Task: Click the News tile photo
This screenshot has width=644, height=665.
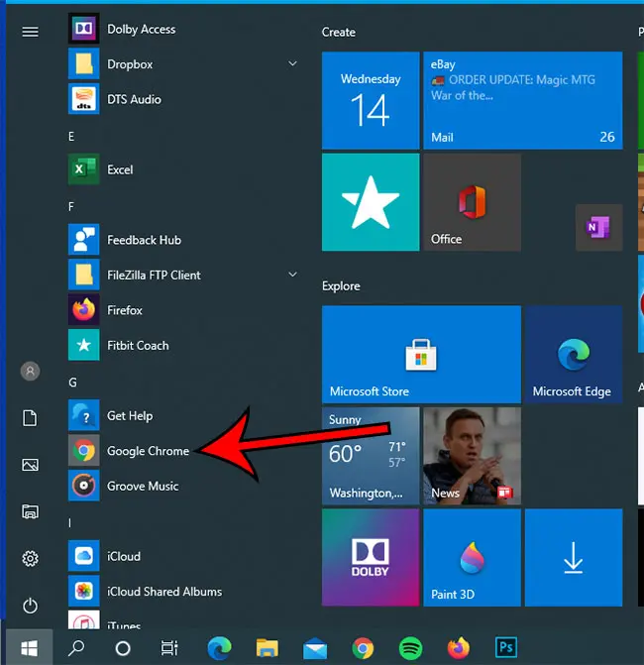Action: [472, 456]
